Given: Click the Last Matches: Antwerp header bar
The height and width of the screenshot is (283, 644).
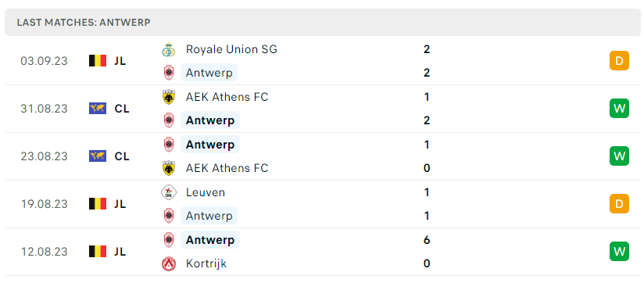Looking at the screenshot, I should [x=323, y=22].
